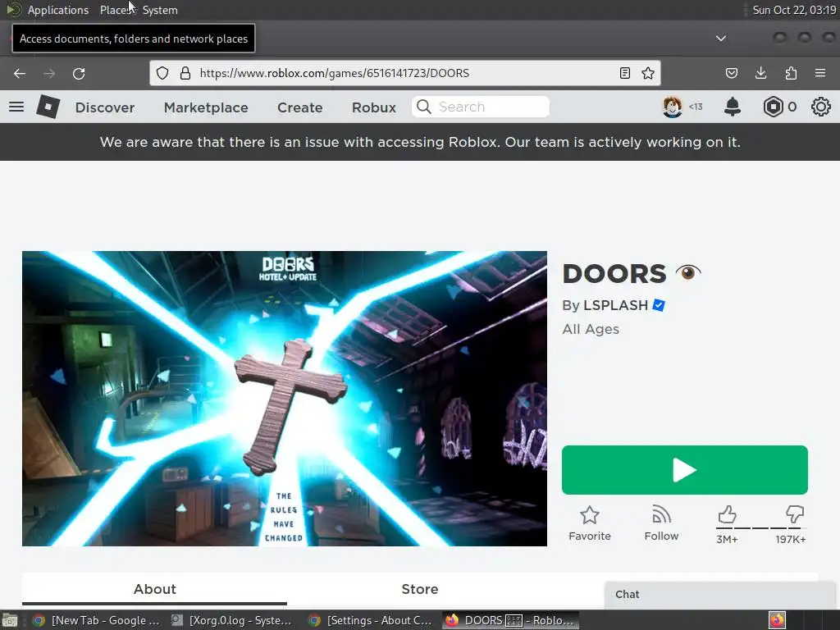The image size is (840, 630).
Task: Open the Robux nav link
Action: 374,107
